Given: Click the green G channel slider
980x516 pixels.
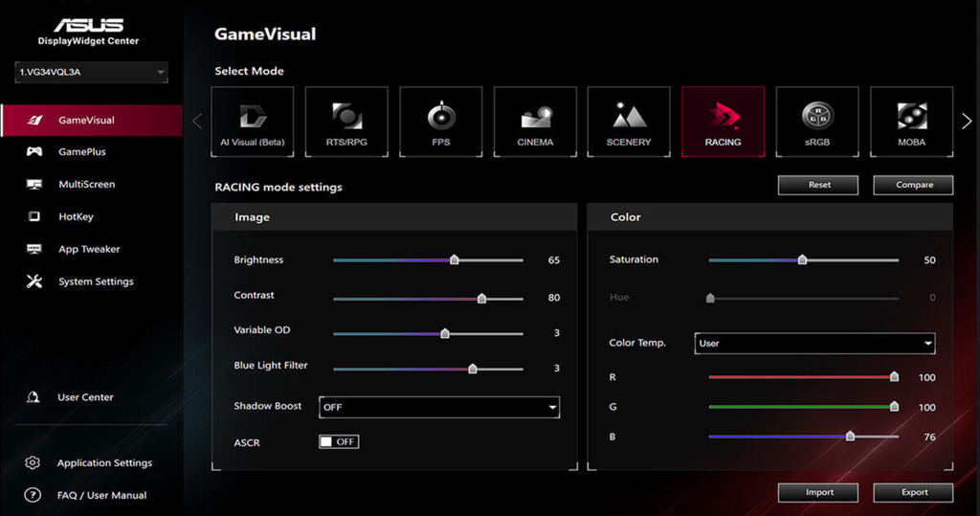Looking at the screenshot, I should point(804,407).
